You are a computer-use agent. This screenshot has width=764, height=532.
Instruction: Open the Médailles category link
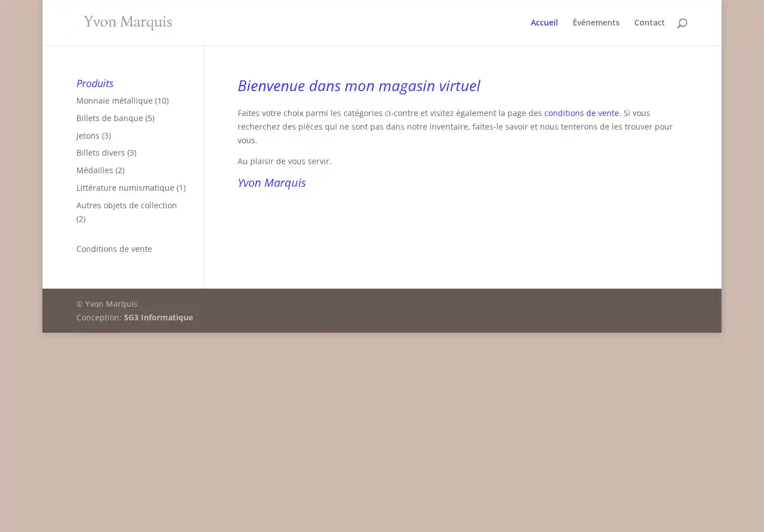[95, 170]
